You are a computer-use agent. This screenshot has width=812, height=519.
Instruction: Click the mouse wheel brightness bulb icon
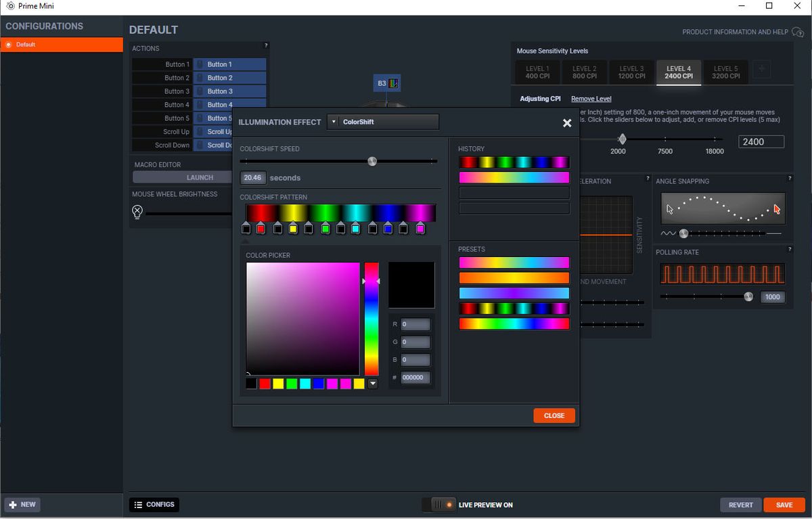[x=137, y=212]
